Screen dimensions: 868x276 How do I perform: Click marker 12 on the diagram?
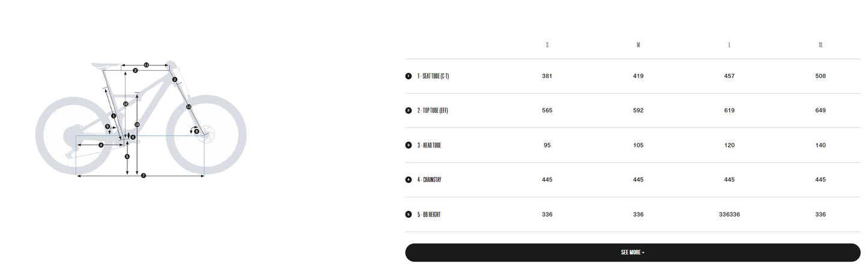(126, 104)
